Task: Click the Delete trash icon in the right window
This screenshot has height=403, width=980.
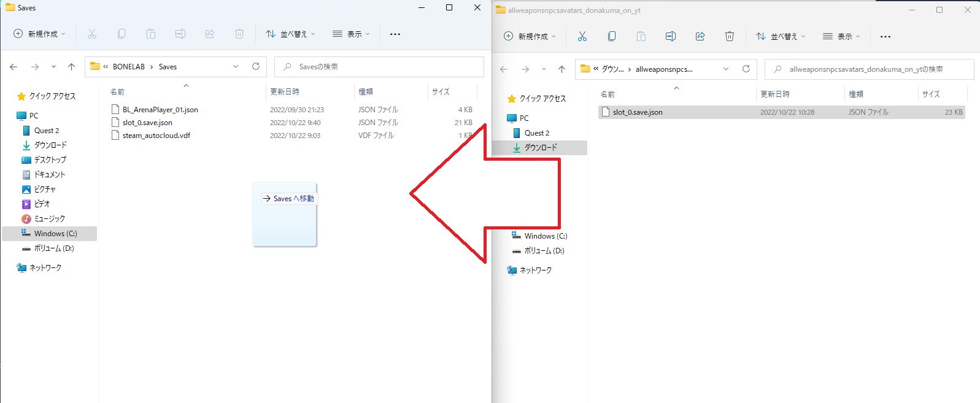Action: (x=729, y=37)
